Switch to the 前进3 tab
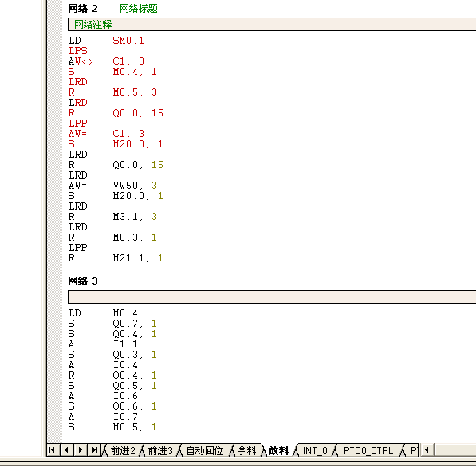 click(160, 451)
